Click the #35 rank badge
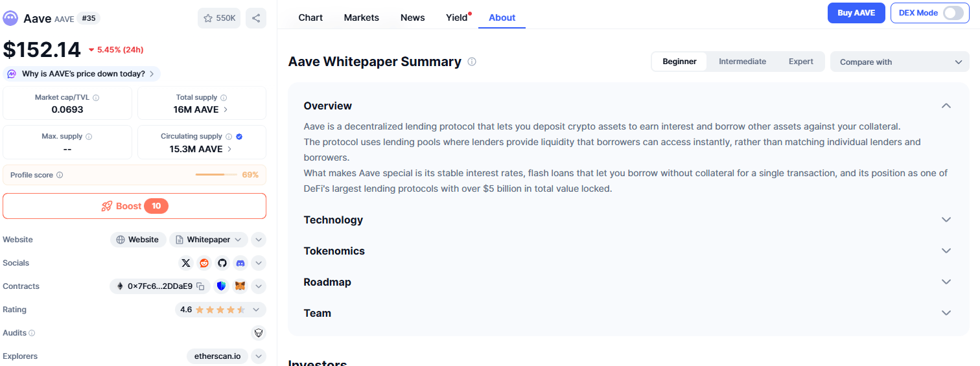The height and width of the screenshot is (366, 980). pos(89,19)
